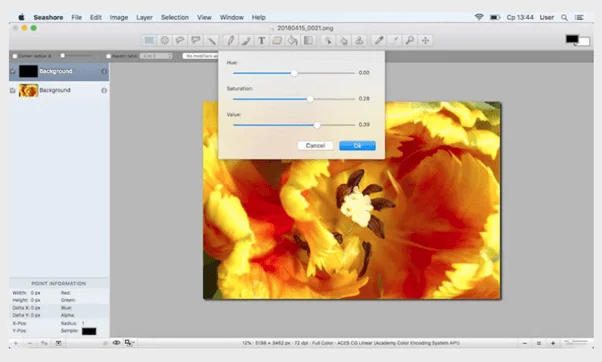Screen dimensions: 602x362
Task: Open the No modifiers dropdown
Action: (x=200, y=56)
